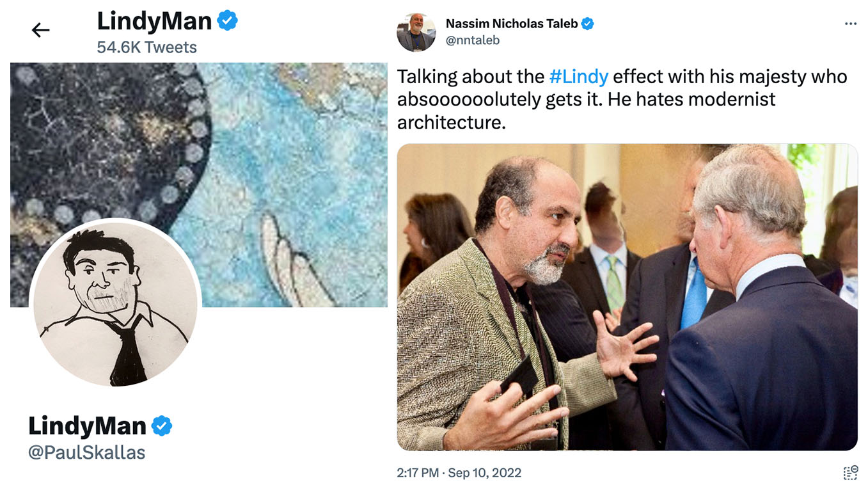Viewport: 868px width, 485px height.
Task: Click the verified badge next to Nassim Nicholas Taleb
Action: pyautogui.click(x=587, y=24)
